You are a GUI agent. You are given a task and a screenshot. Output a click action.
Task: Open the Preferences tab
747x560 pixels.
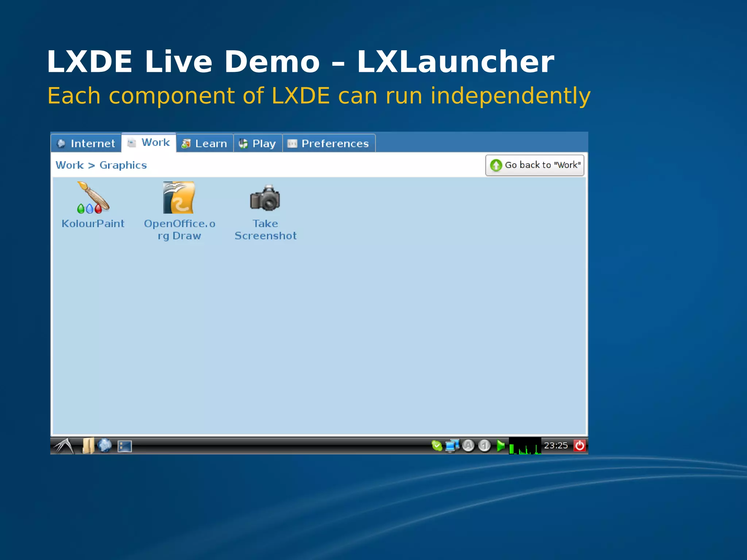329,143
